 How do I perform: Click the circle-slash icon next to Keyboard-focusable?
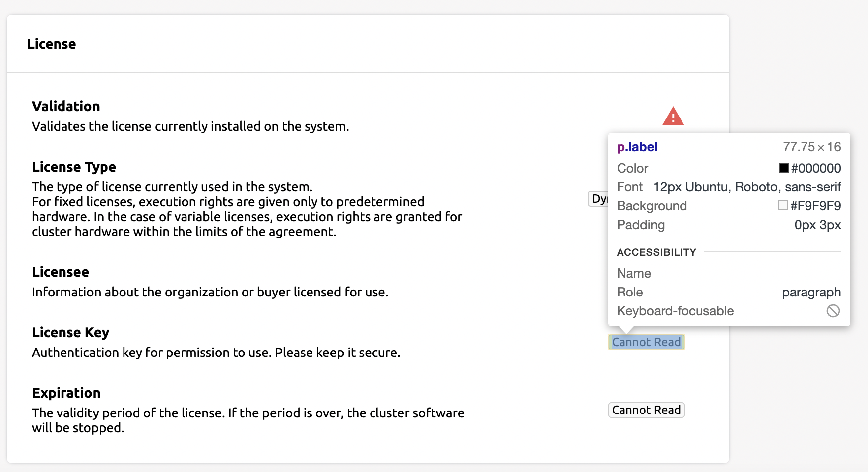[x=833, y=311]
